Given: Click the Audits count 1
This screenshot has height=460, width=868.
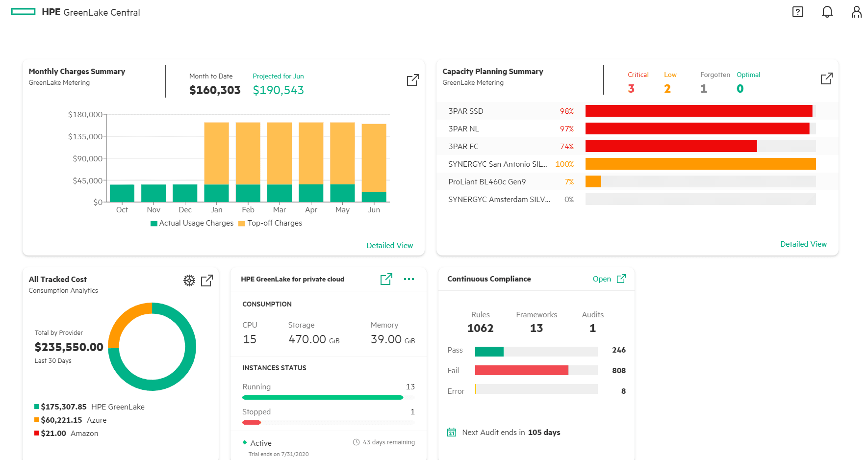Looking at the screenshot, I should pos(593,328).
